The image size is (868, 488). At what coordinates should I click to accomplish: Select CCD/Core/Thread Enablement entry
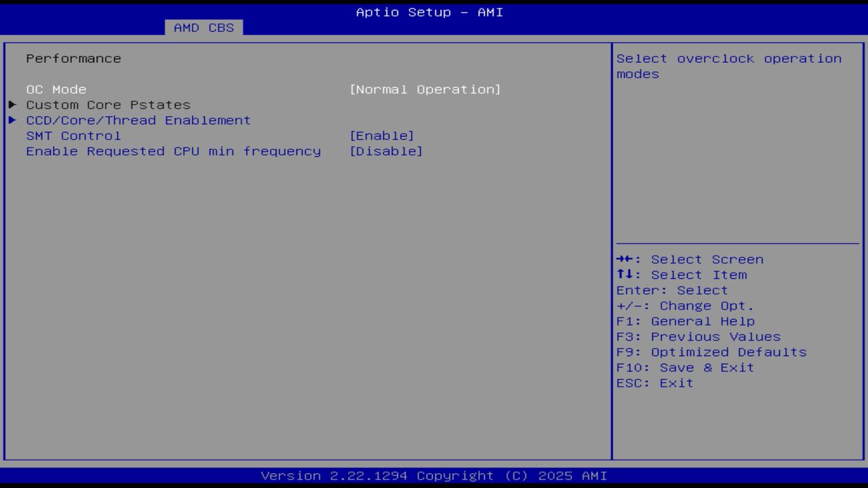[138, 120]
